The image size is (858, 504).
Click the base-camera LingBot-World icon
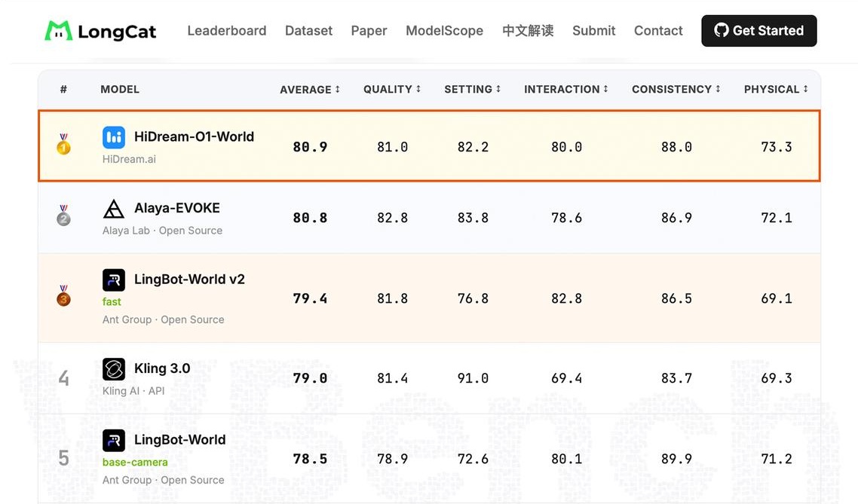pyautogui.click(x=114, y=441)
